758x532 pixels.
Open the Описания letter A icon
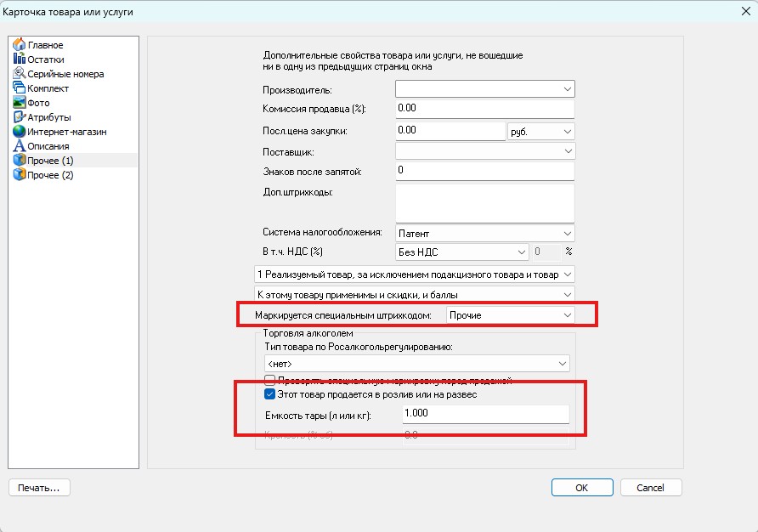click(19, 146)
